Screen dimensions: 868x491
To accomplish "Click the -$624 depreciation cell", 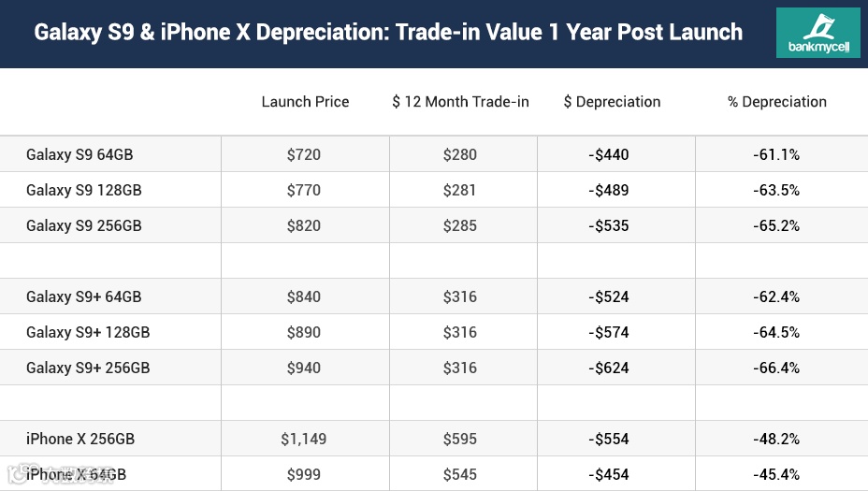I will coord(608,368).
